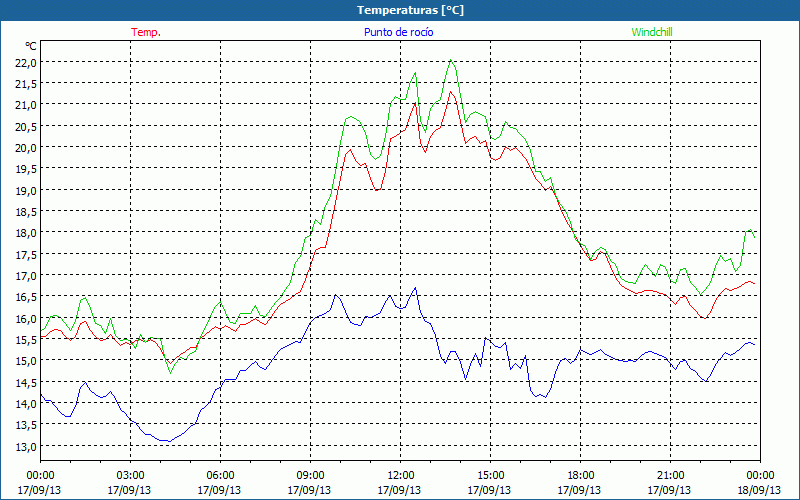Click the '15,5' y-axis value

click(x=26, y=339)
